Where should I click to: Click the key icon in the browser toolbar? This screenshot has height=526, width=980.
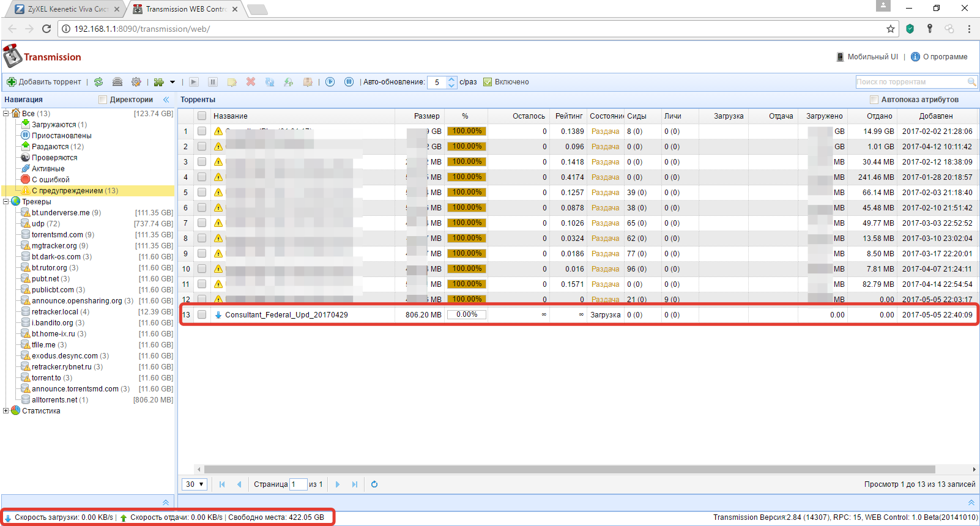pyautogui.click(x=930, y=29)
